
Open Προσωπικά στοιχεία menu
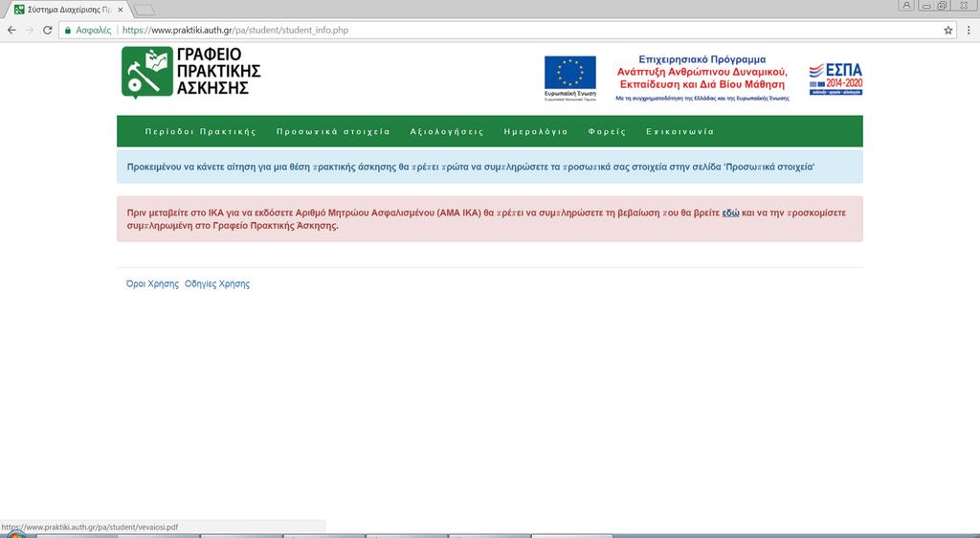tap(333, 132)
